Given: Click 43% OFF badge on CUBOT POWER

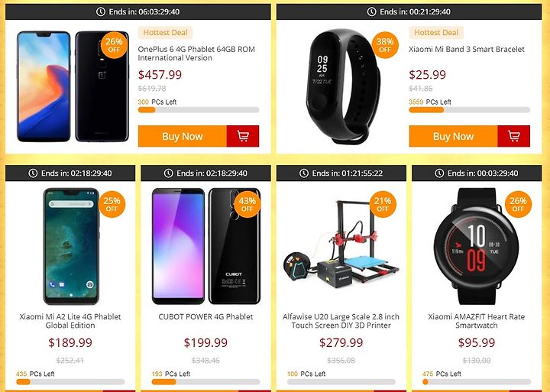Looking at the screenshot, I should click(x=247, y=204).
